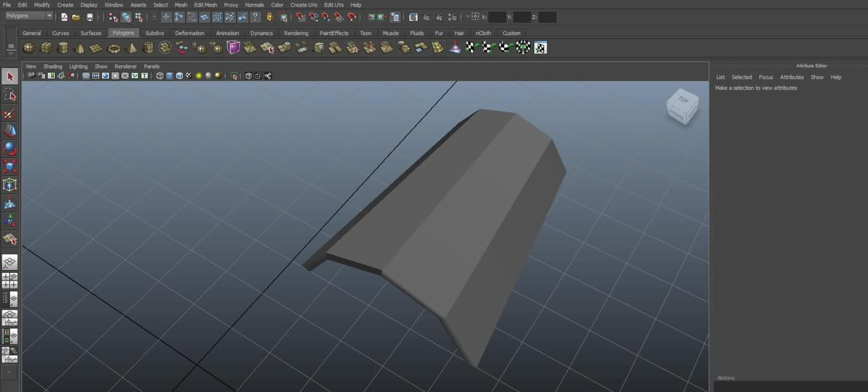Viewport: 868px width, 392px height.
Task: Open the UV Texture Editor shelf icon
Action: click(x=540, y=48)
